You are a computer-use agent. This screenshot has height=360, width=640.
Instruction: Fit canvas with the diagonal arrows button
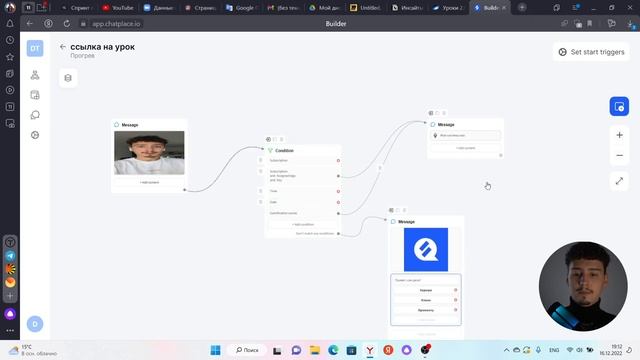[619, 181]
